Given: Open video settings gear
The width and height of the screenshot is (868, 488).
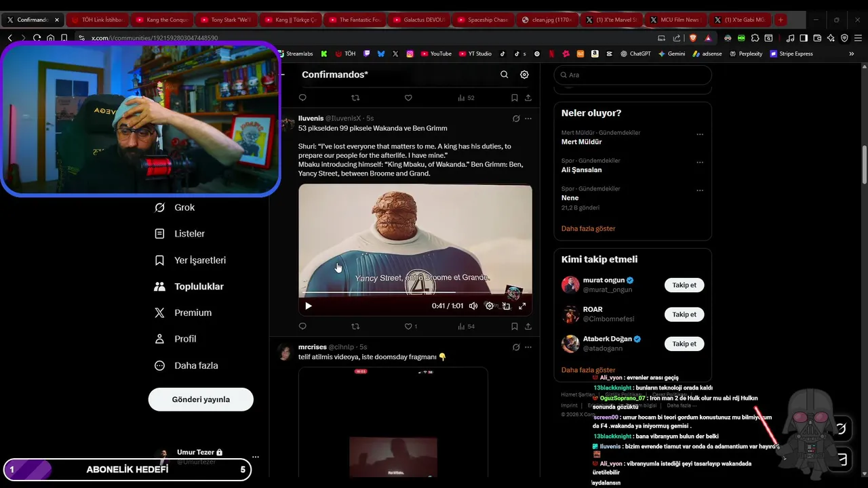Looking at the screenshot, I should coord(490,306).
